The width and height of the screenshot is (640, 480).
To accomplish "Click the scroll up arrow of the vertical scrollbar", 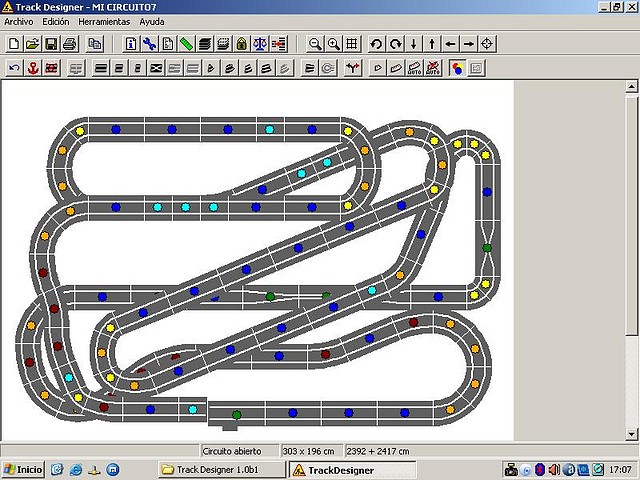I will point(631,87).
